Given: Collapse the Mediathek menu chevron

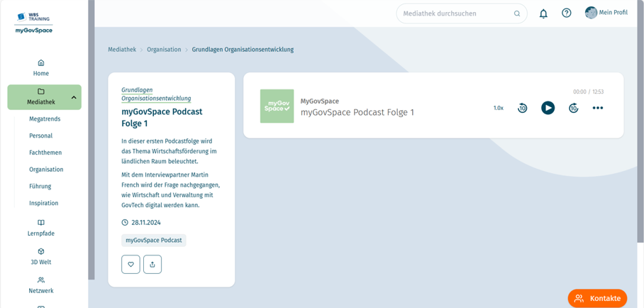Looking at the screenshot, I should (74, 97).
